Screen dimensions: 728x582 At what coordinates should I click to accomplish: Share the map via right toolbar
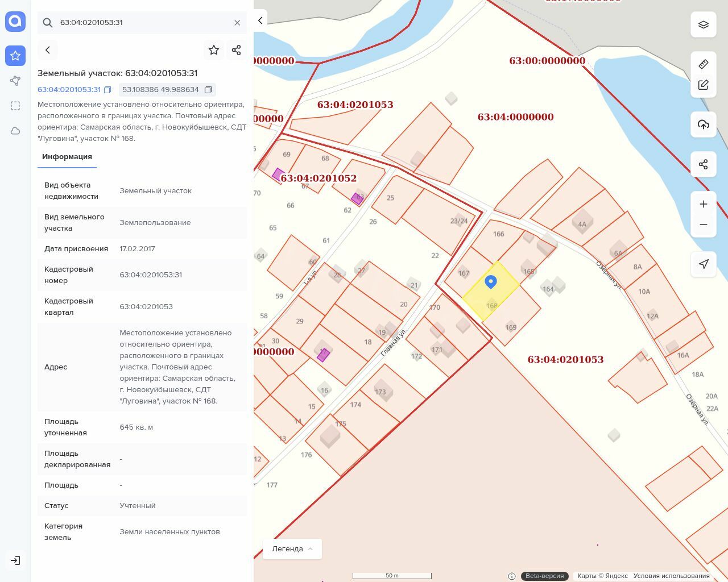pyautogui.click(x=704, y=164)
